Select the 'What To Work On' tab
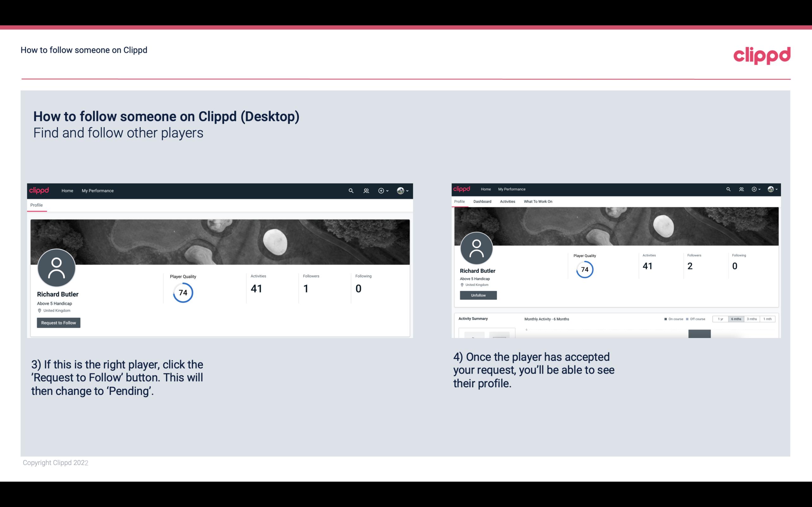The image size is (812, 507). [x=537, y=201]
